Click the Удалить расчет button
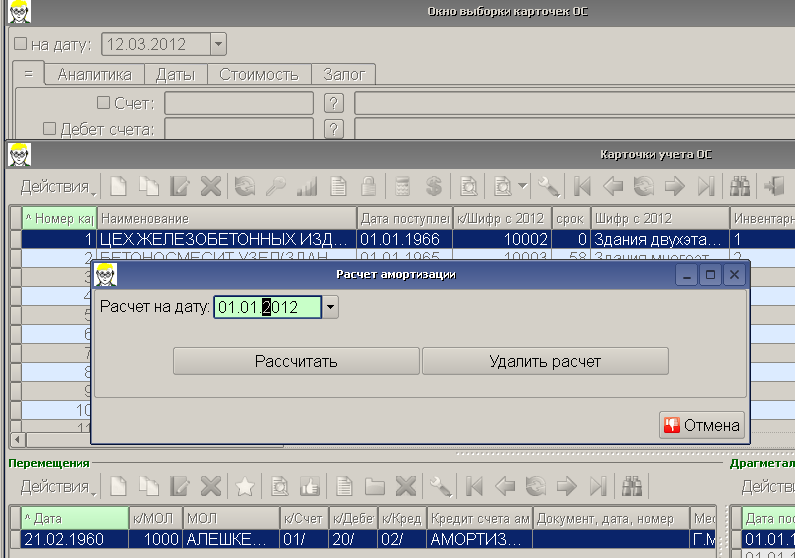The image size is (795, 558). click(545, 361)
